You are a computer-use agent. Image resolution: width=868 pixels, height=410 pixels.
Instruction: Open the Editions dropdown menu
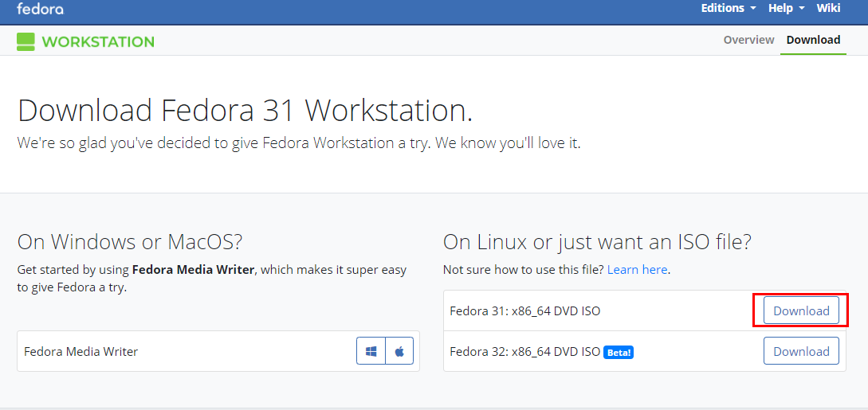729,8
